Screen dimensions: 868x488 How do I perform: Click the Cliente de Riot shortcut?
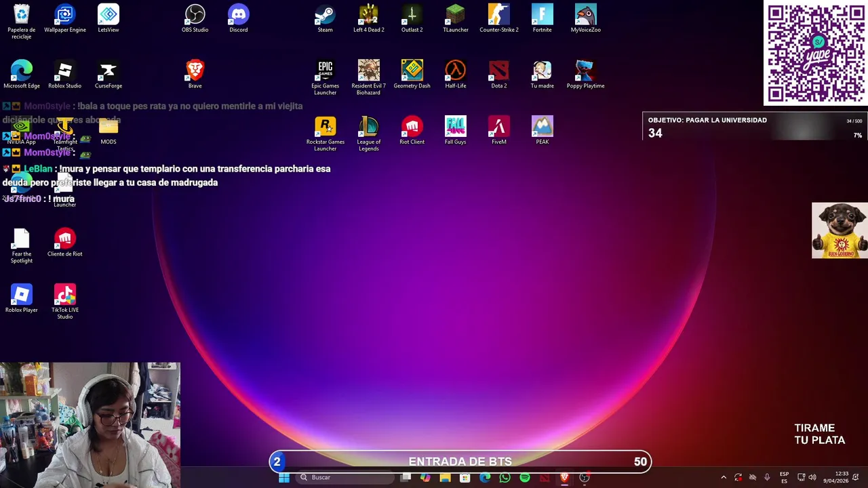(65, 243)
